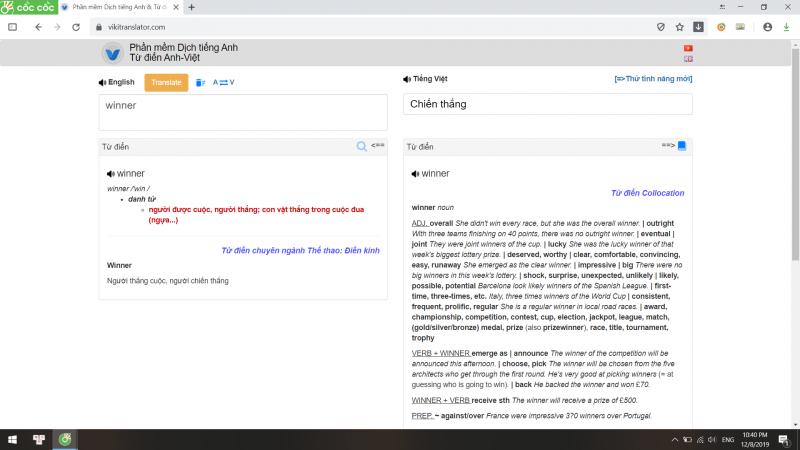Click the blue list icon beside Translate
The height and width of the screenshot is (450, 800).
click(x=201, y=83)
